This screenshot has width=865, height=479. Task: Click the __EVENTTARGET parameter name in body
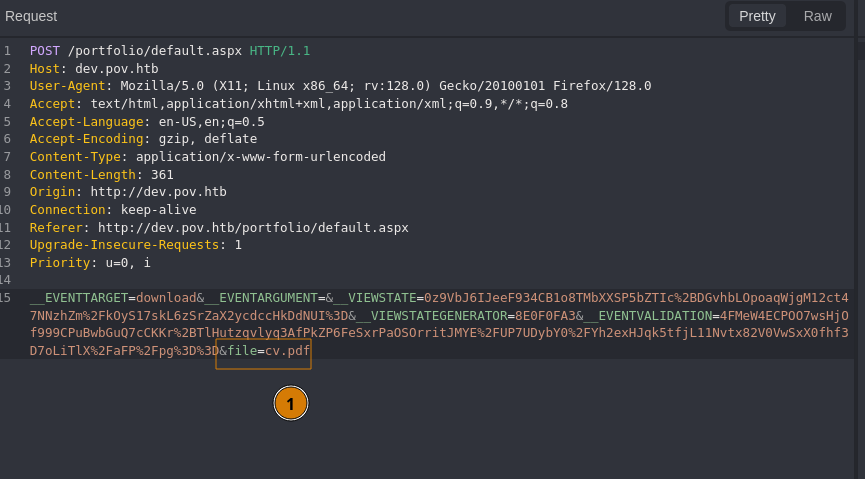78,298
